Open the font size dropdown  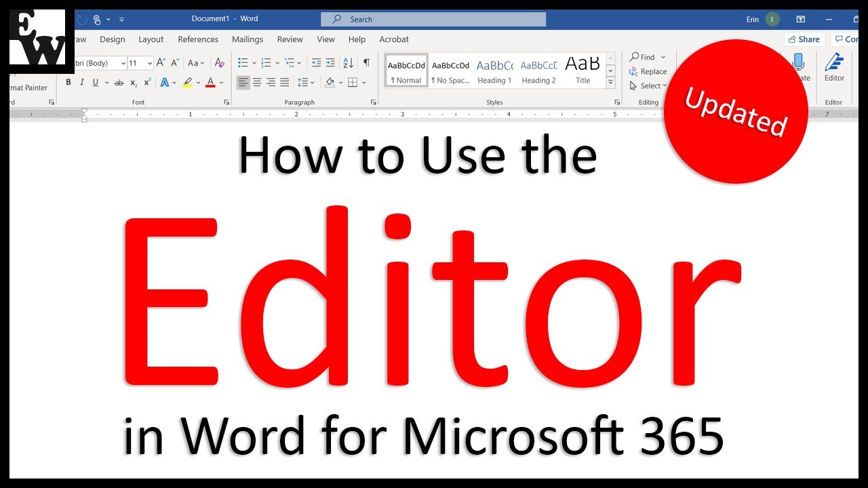[149, 63]
